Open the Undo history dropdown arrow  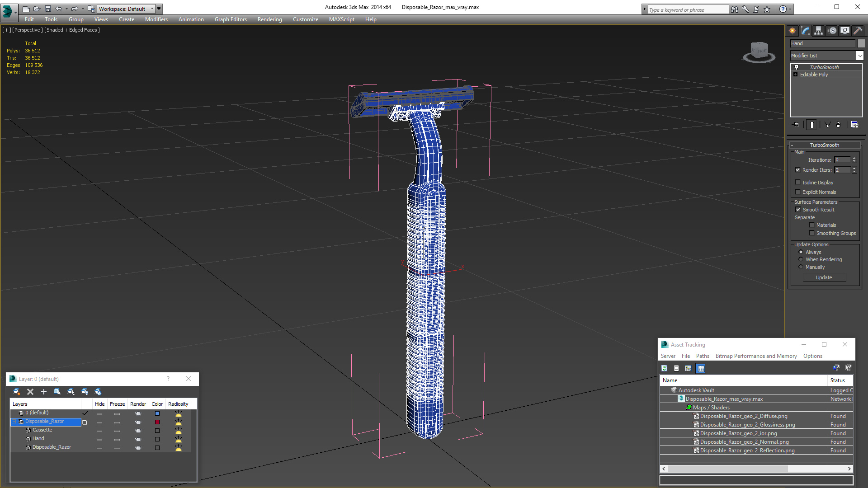click(x=66, y=9)
